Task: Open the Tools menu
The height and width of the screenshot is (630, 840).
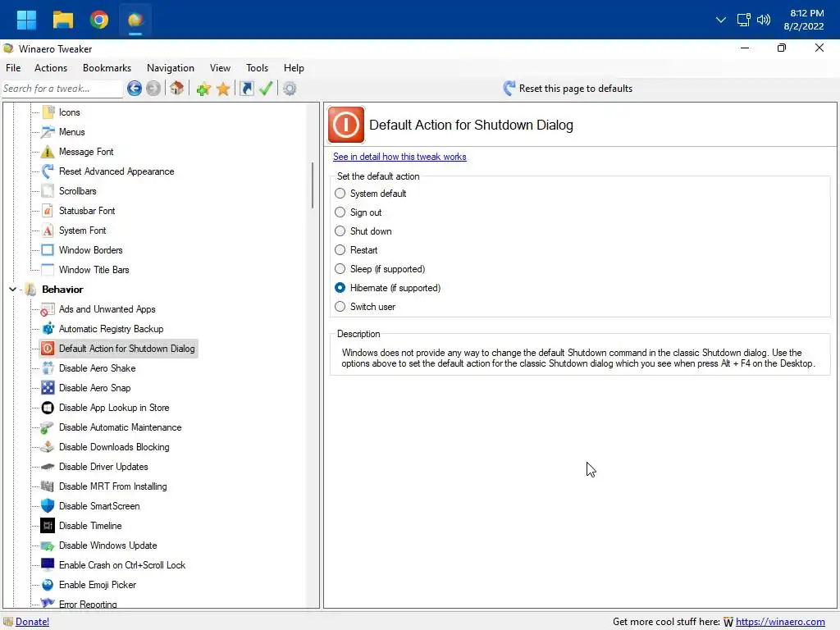Action: point(257,68)
